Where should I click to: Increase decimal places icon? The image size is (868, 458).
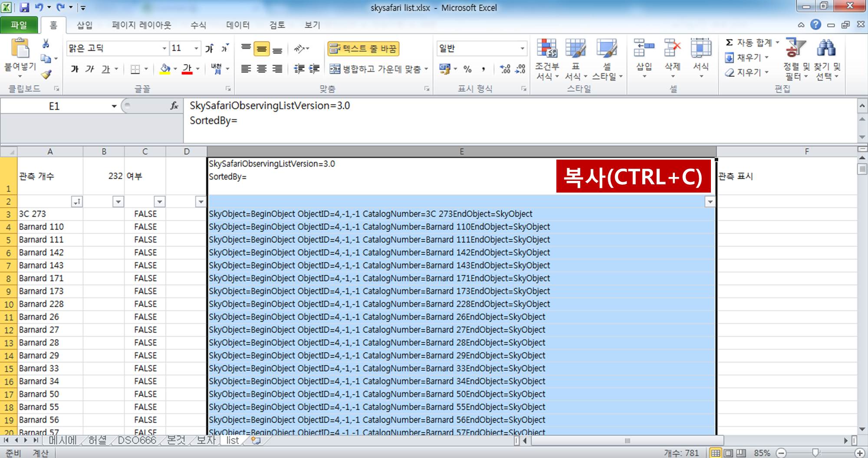[x=505, y=69]
